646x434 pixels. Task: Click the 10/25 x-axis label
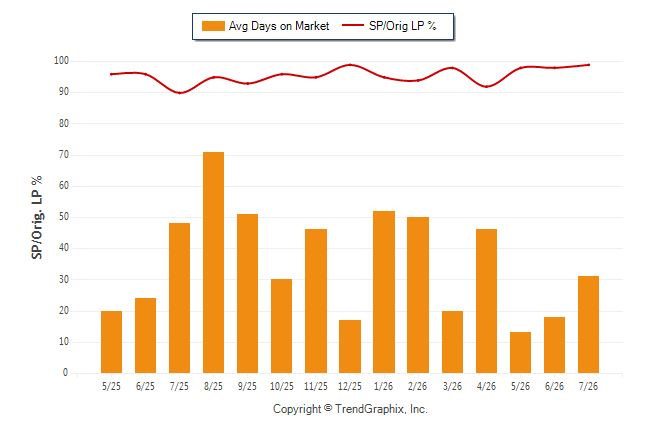pyautogui.click(x=282, y=386)
